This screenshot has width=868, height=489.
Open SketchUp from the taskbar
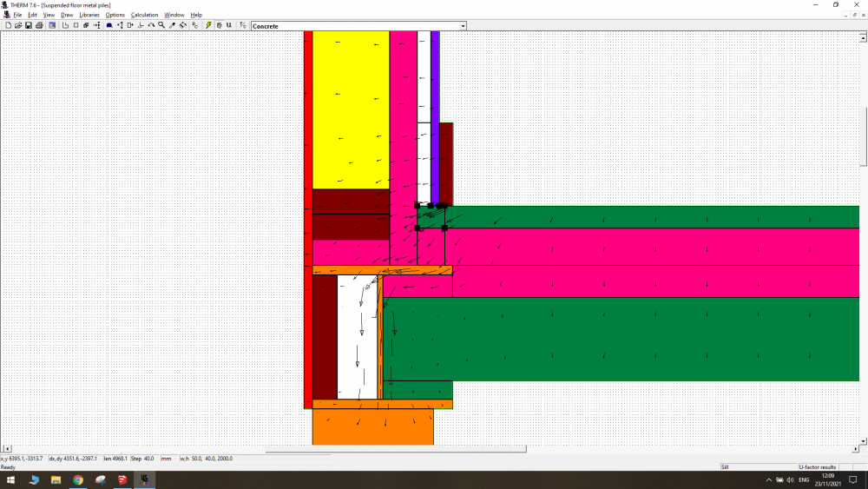(x=122, y=480)
